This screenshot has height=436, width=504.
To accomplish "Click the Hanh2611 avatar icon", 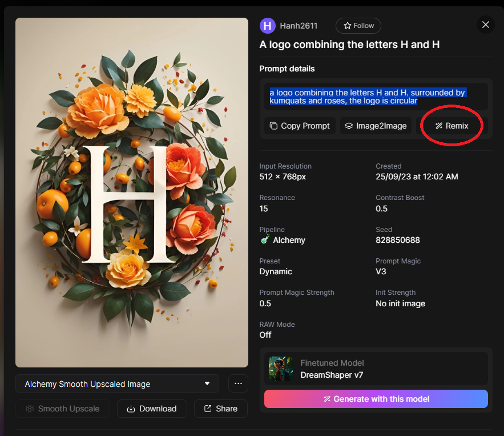I will 267,26.
